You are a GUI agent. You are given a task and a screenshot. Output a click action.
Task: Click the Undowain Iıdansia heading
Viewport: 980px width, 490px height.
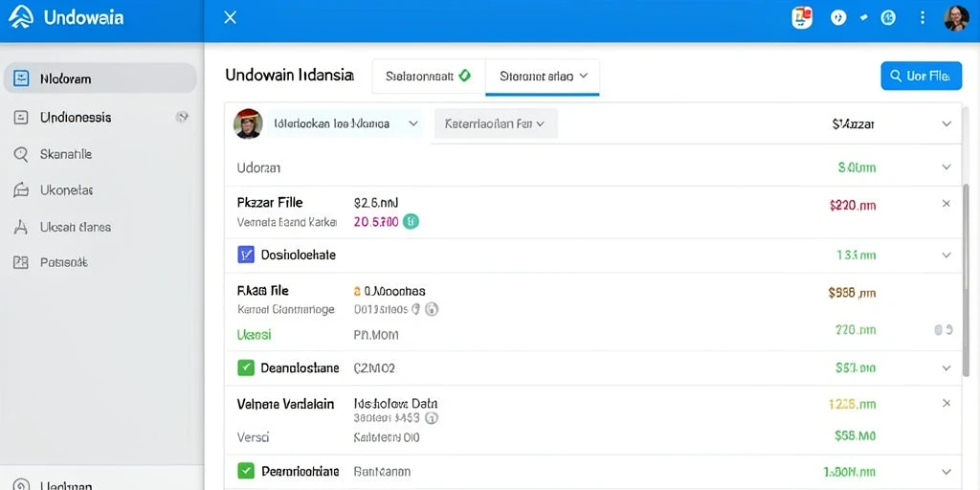pyautogui.click(x=289, y=76)
